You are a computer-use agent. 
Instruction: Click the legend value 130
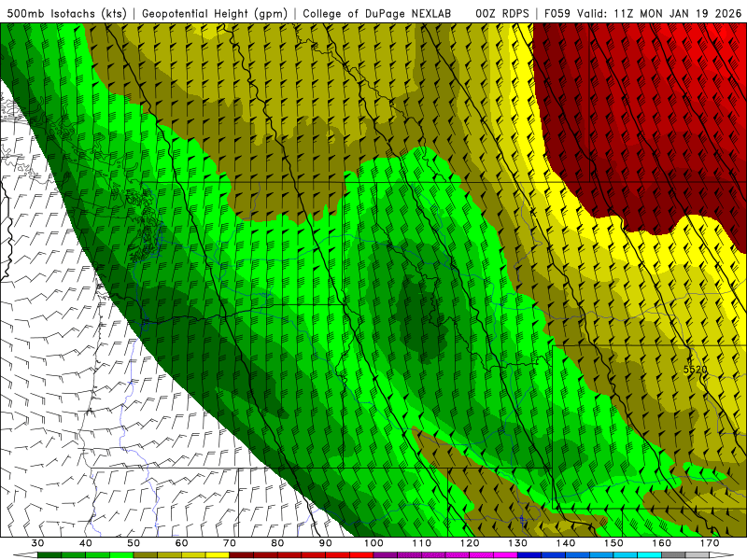coord(517,543)
